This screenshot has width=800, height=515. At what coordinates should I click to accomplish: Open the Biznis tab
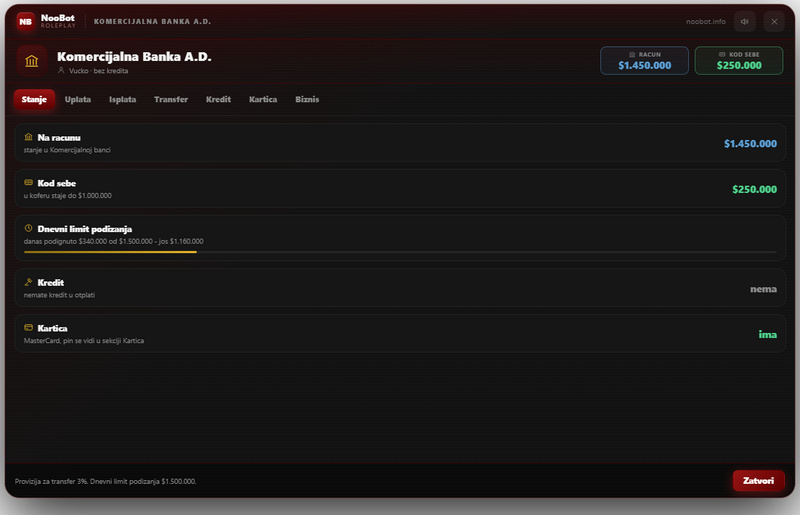(307, 99)
